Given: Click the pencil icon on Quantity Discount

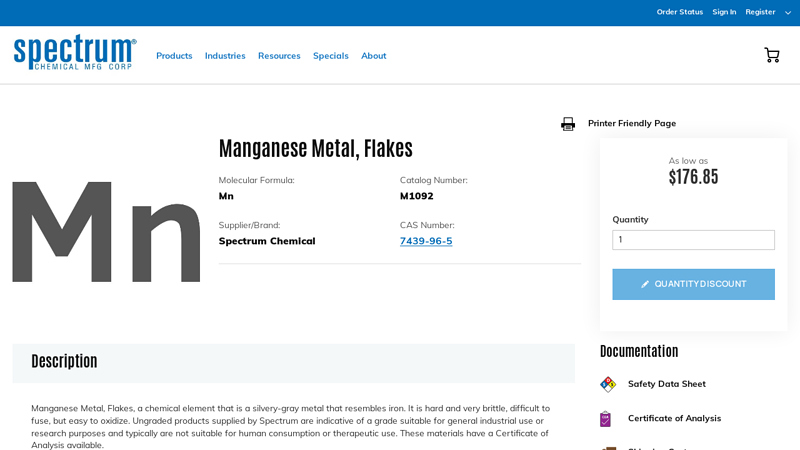Looking at the screenshot, I should 645,284.
